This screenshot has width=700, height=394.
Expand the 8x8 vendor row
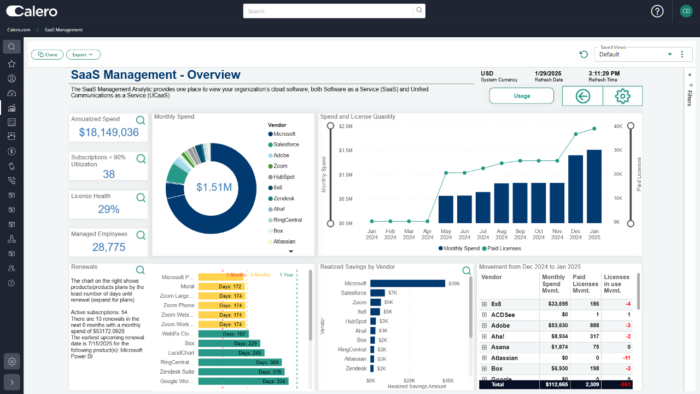[484, 304]
